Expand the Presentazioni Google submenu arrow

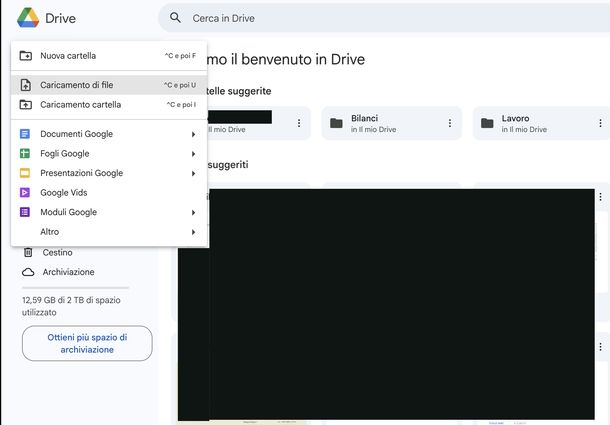(x=193, y=173)
